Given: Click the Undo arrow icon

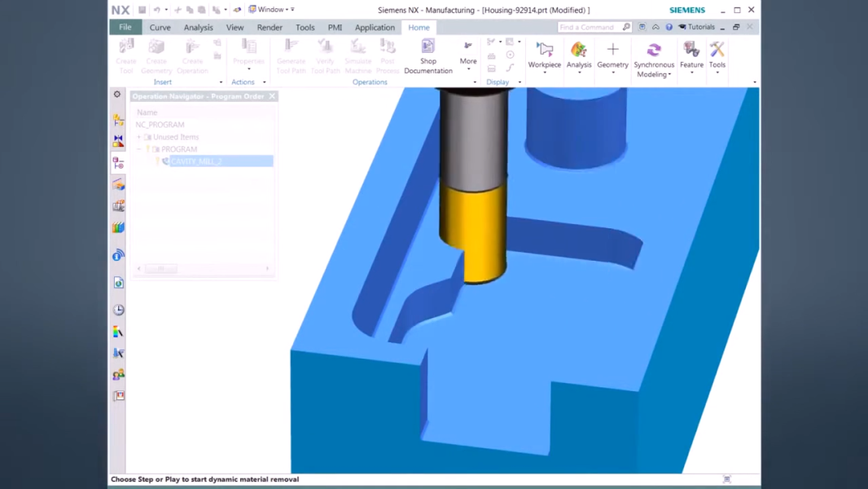Looking at the screenshot, I should (x=156, y=10).
